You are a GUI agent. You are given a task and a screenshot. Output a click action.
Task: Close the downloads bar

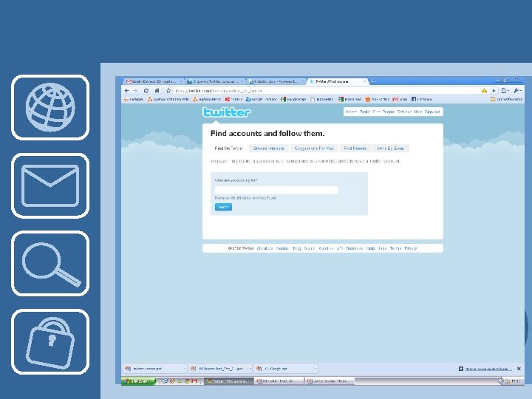pos(519,369)
